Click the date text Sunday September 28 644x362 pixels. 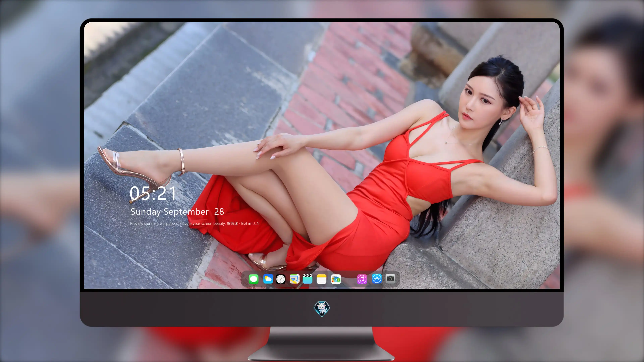click(177, 212)
